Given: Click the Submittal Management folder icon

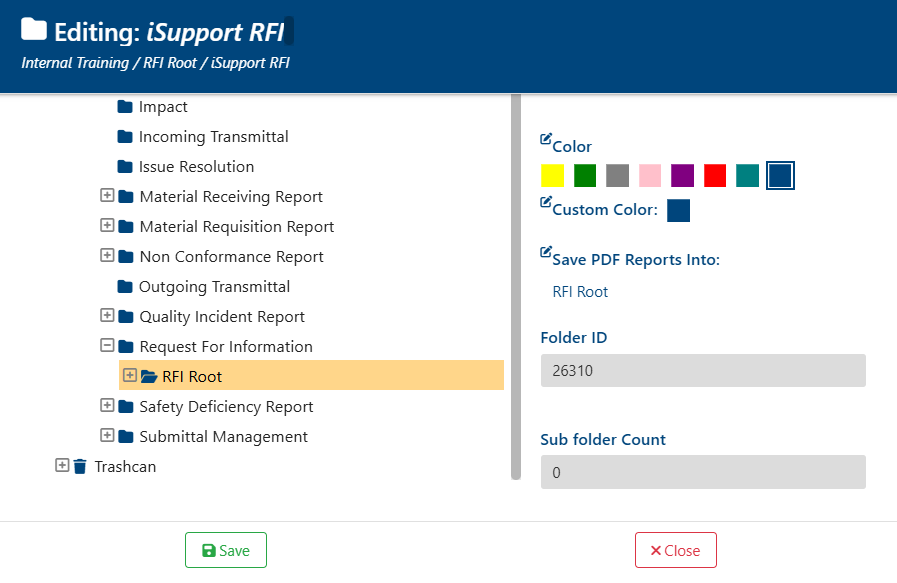Looking at the screenshot, I should click(126, 437).
